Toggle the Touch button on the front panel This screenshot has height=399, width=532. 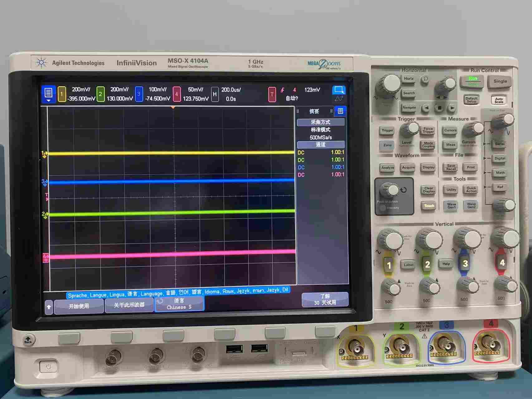click(x=429, y=206)
